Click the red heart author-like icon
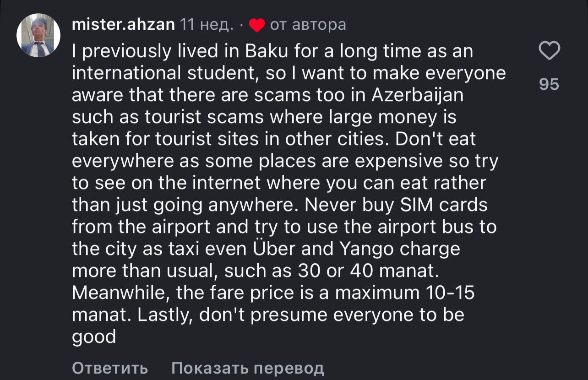Screen dimensions: 588x380 click(x=256, y=25)
